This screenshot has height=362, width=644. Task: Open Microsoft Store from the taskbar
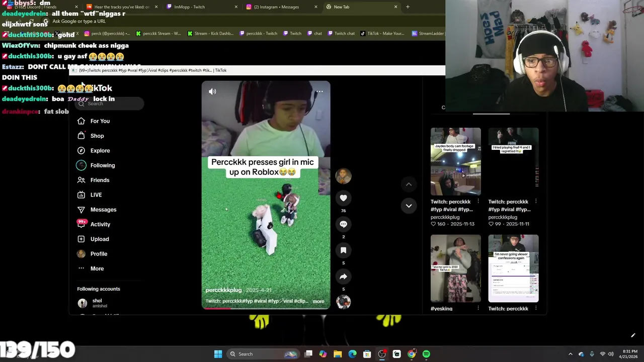tap(367, 354)
